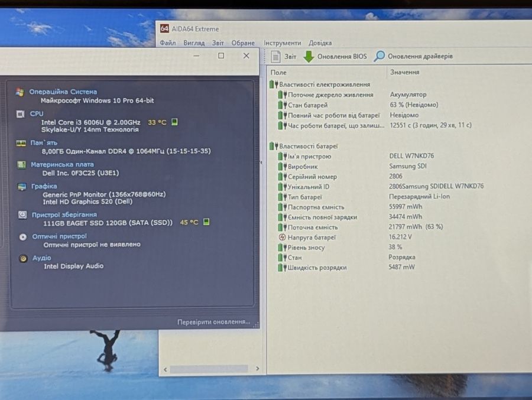Click the Пристрої зберігання heading link
Viewport: 532px width, 400px height.
(64, 214)
